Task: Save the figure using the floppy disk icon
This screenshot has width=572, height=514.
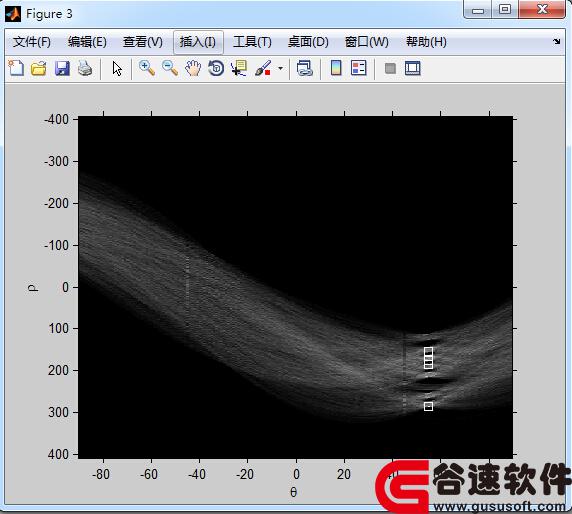Action: coord(62,68)
